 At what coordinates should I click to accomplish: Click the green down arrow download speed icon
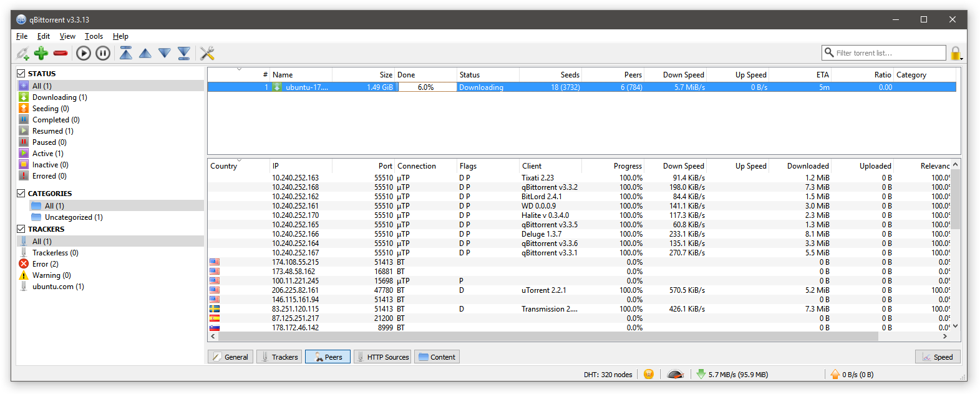point(701,374)
